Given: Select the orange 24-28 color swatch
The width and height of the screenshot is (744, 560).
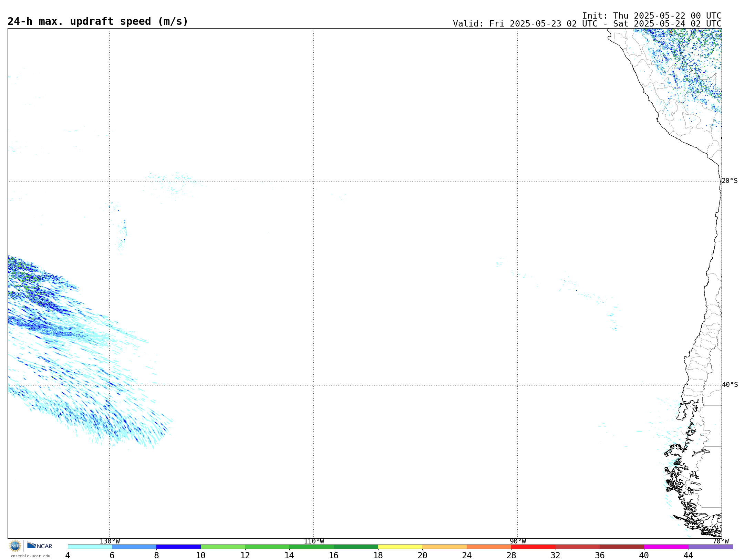Looking at the screenshot, I should click(489, 547).
